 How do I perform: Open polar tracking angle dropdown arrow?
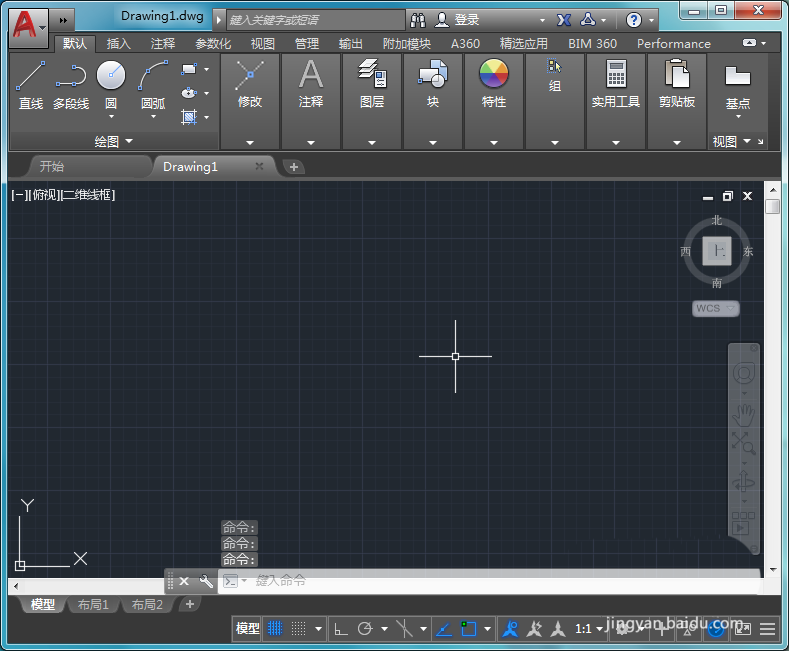point(384,629)
